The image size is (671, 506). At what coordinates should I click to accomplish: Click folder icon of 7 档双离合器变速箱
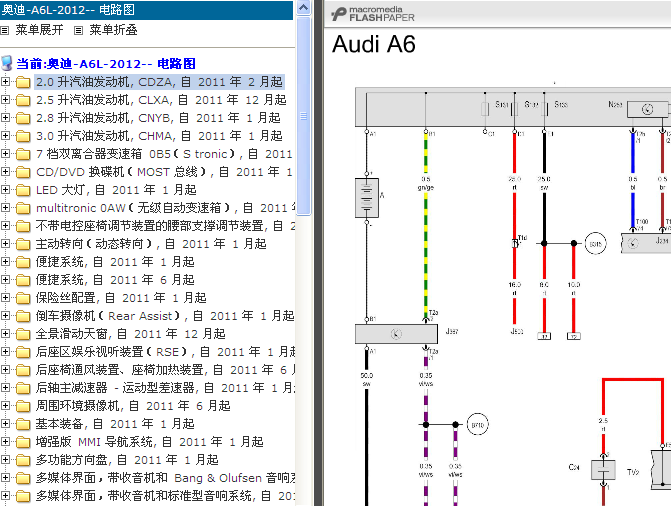[23, 154]
